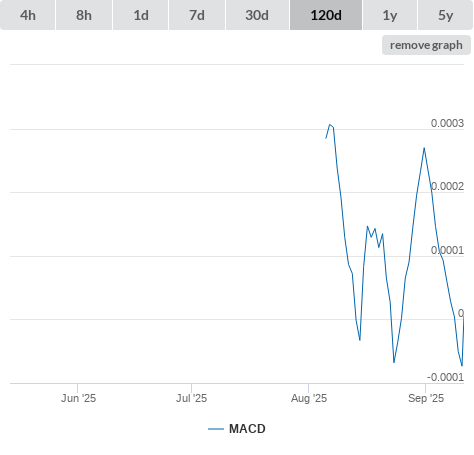This screenshot has width=474, height=455.
Task: Click the MACD line peak in early September
Action: tap(424, 148)
